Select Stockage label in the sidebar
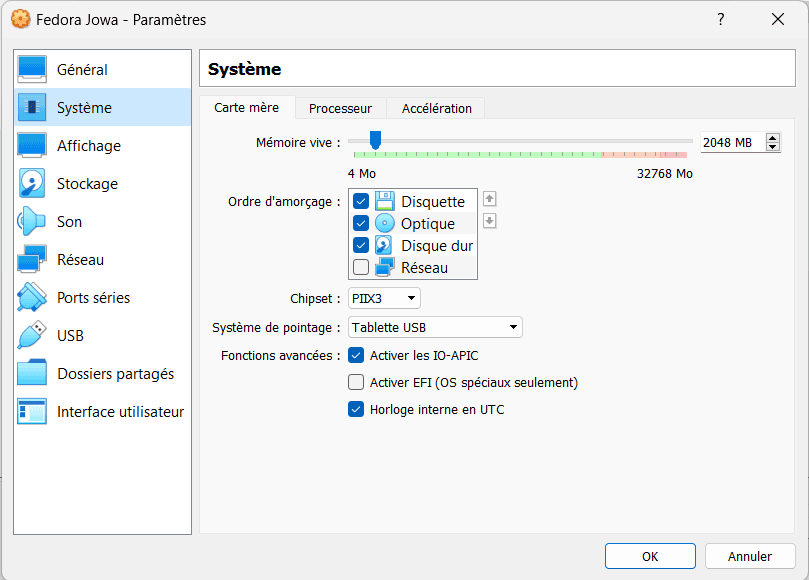The image size is (809, 580). click(87, 184)
